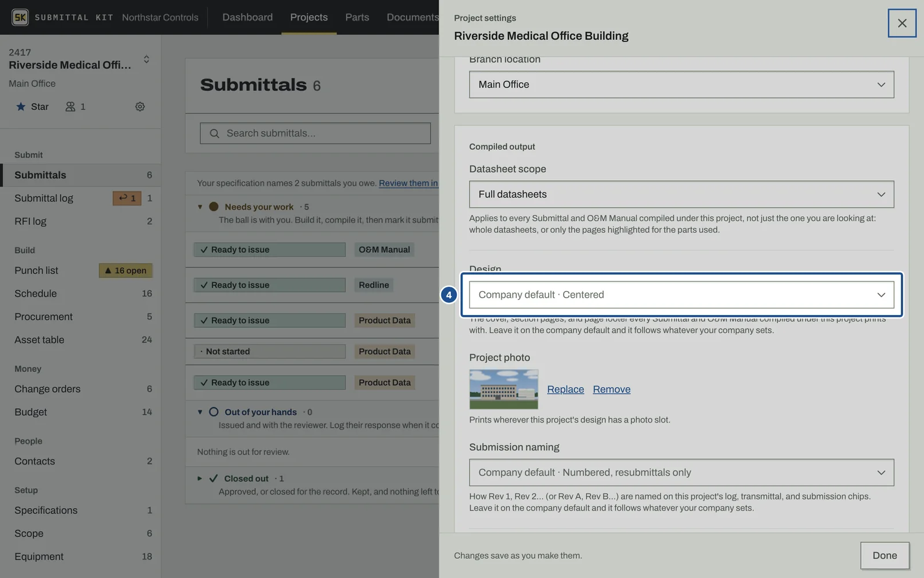The height and width of the screenshot is (578, 924).
Task: Click the star icon beside Star
Action: (21, 106)
